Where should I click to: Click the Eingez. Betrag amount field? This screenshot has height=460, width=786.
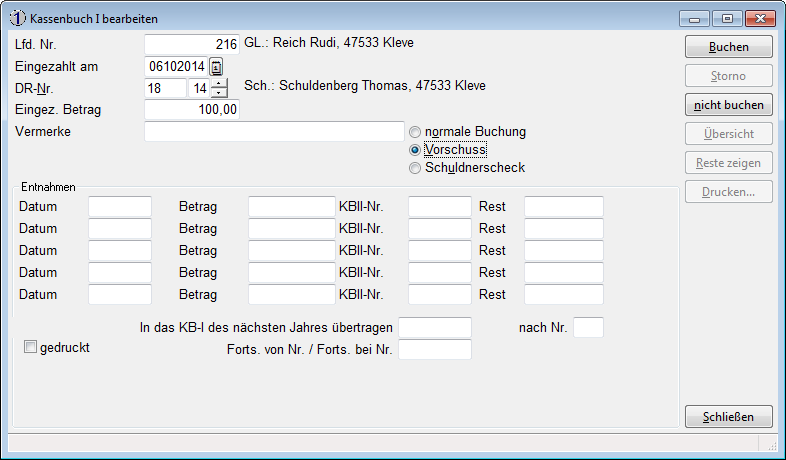pos(192,110)
